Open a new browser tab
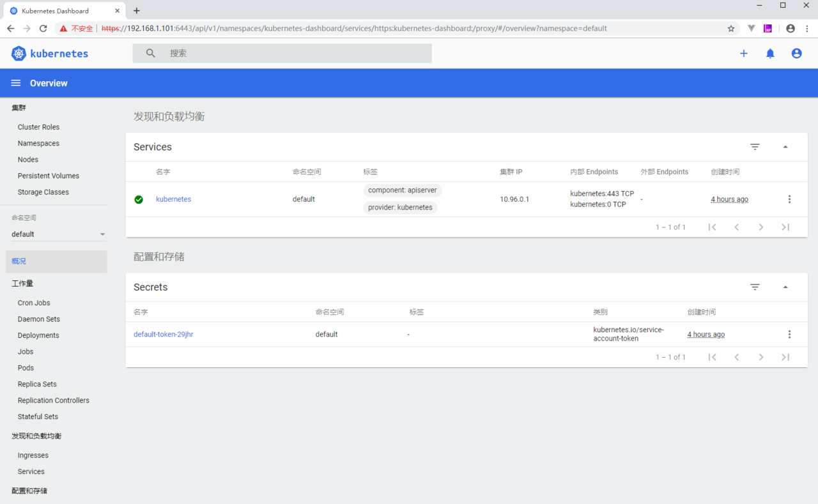 point(137,11)
